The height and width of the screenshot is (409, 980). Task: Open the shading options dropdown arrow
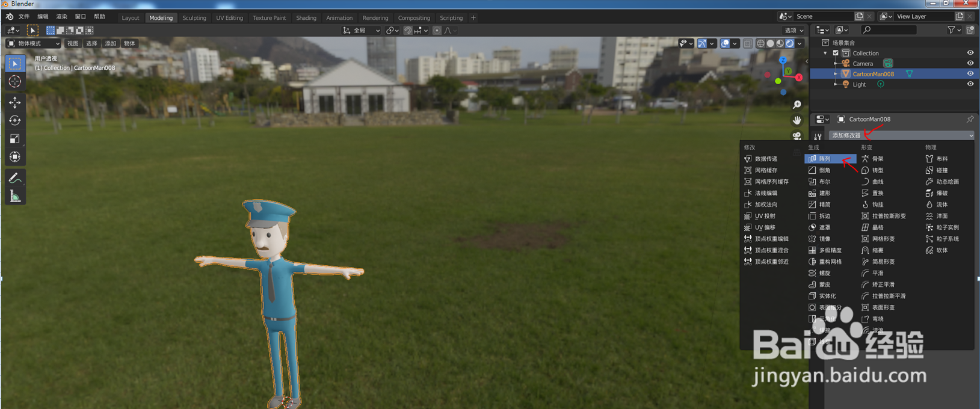coord(800,43)
